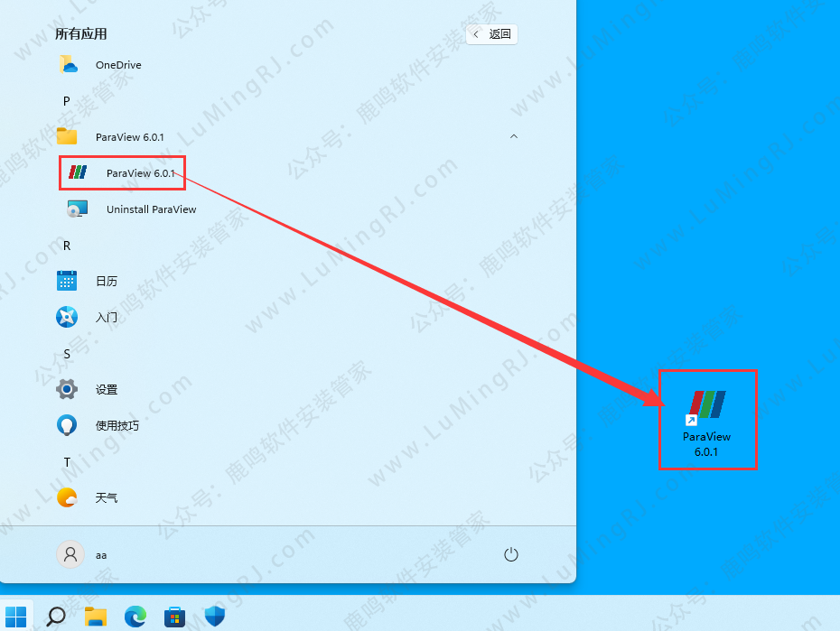The image size is (840, 631).
Task: Click the 返回 back button
Action: (491, 34)
